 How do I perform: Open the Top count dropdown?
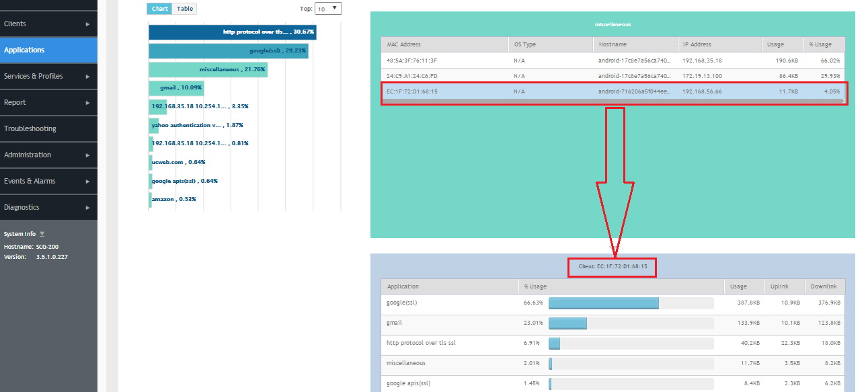coord(328,9)
